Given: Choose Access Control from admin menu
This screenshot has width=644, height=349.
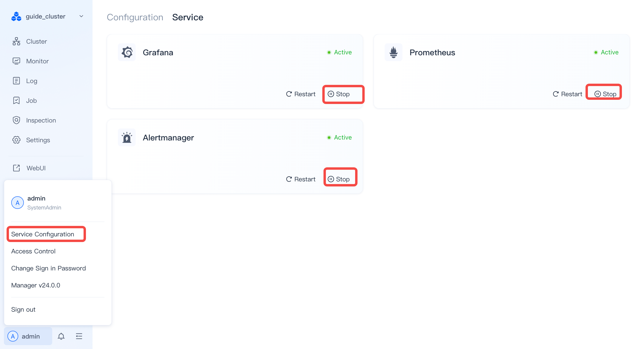Looking at the screenshot, I should click(x=33, y=251).
